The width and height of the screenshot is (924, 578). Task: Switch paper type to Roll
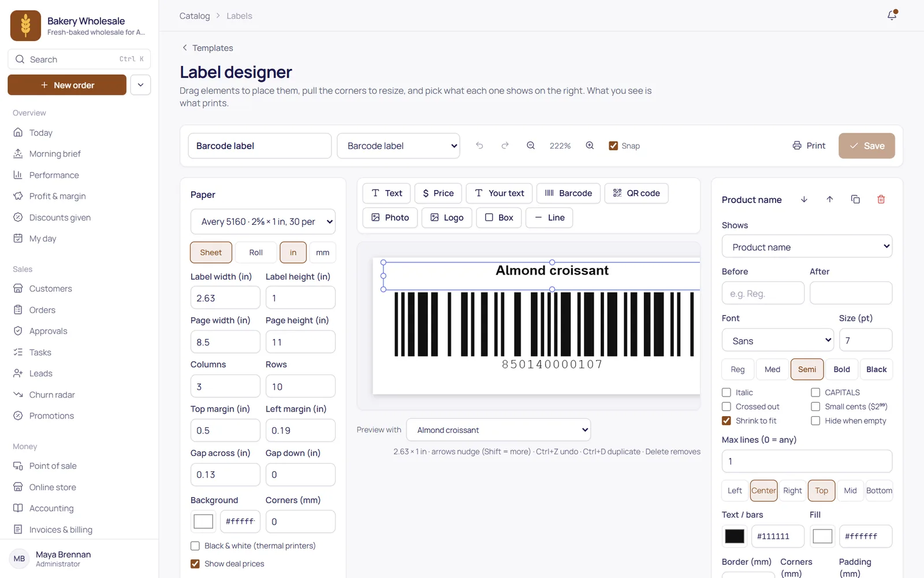pyautogui.click(x=256, y=253)
